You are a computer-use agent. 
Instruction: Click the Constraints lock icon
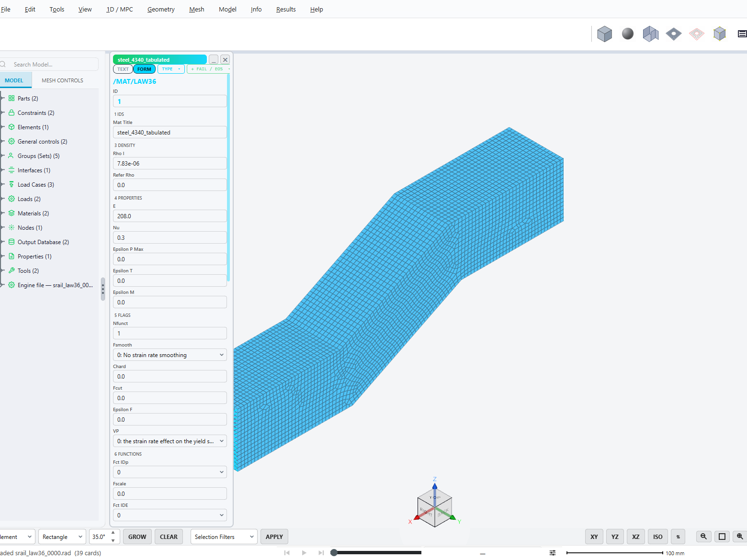pos(11,113)
